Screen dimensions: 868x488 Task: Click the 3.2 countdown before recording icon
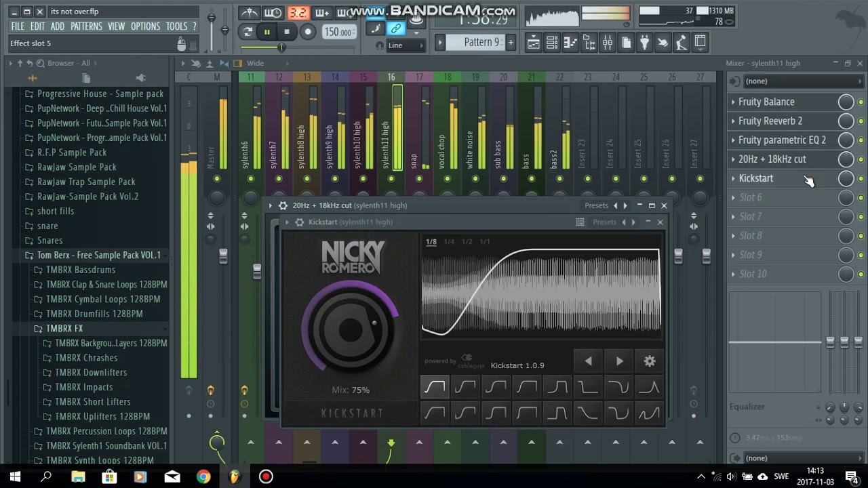click(298, 13)
